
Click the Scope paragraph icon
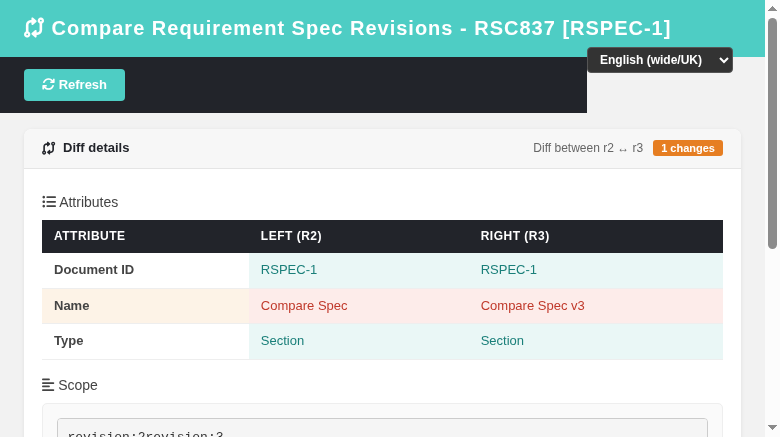[x=48, y=385]
